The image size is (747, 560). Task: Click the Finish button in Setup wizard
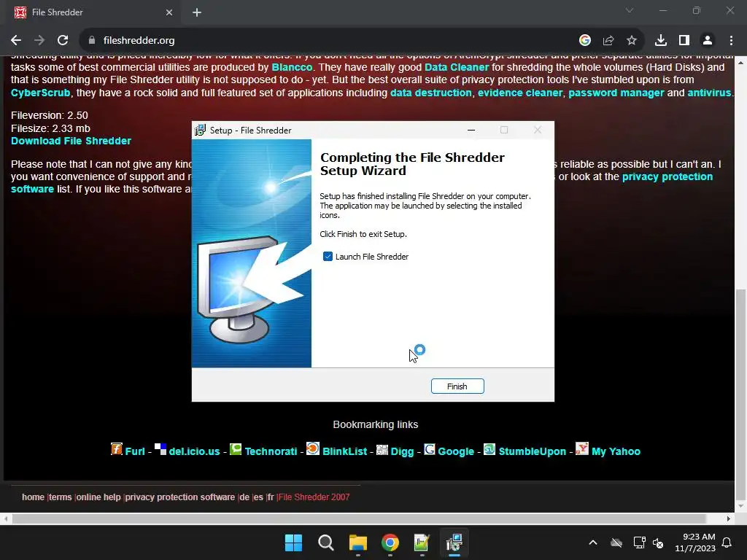(x=457, y=386)
